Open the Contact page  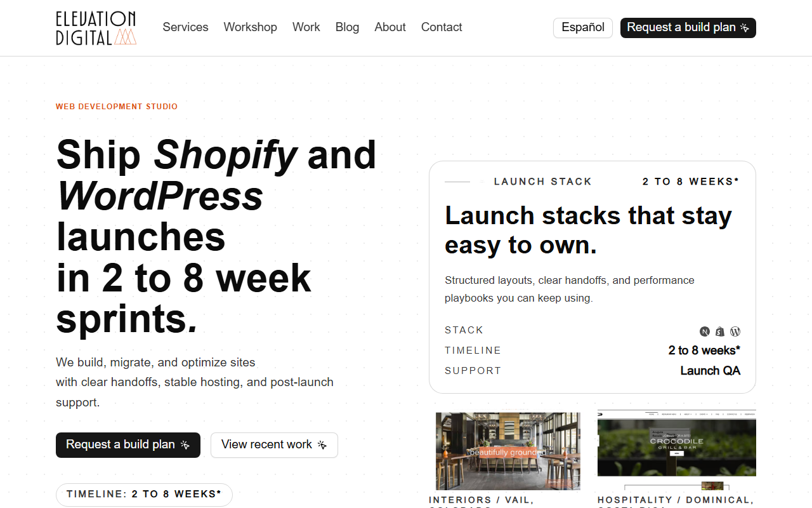(442, 27)
